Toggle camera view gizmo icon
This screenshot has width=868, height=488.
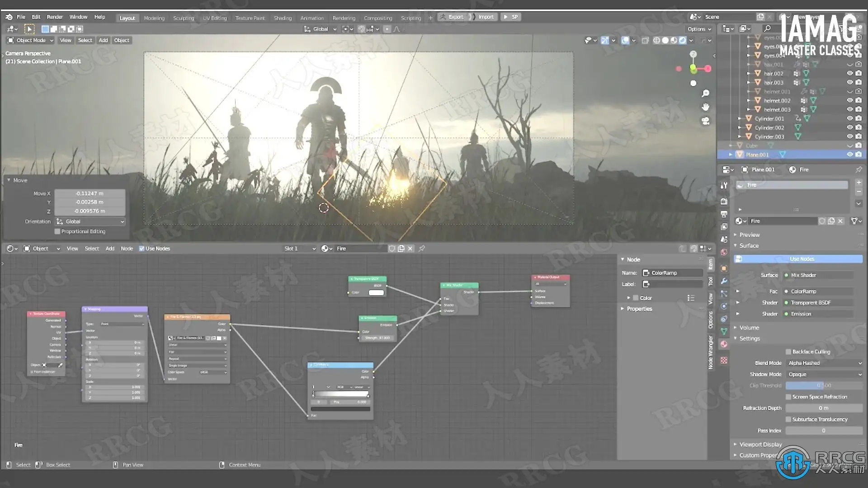tap(705, 121)
